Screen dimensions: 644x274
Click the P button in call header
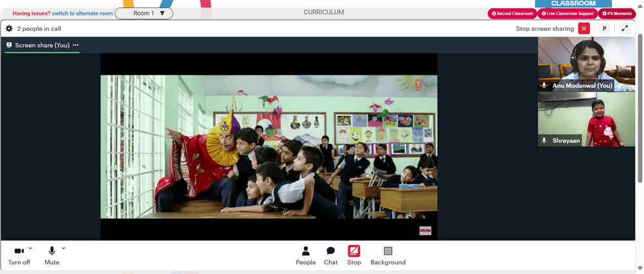604,29
